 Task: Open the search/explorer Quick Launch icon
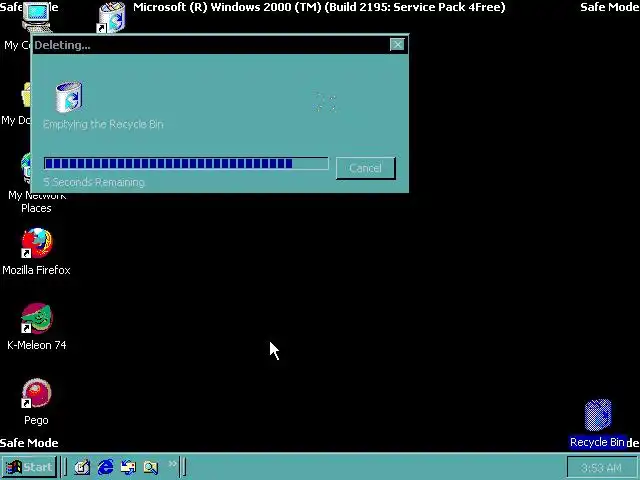click(x=151, y=467)
